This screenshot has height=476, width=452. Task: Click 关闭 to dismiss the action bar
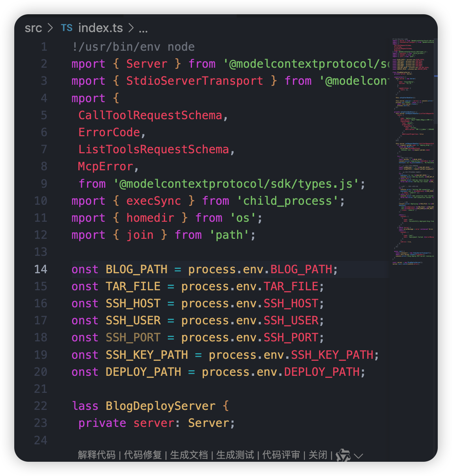coord(318,455)
